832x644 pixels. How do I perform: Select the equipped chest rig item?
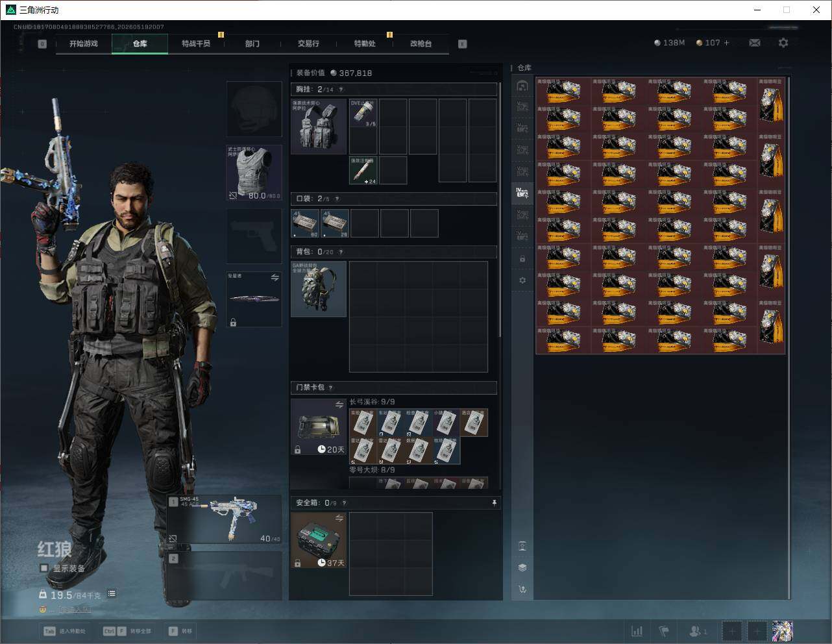click(x=319, y=126)
